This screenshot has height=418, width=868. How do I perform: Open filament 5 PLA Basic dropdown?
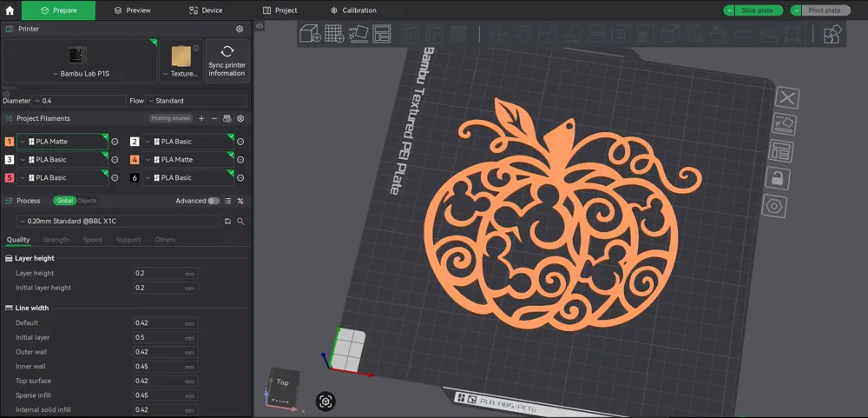(x=62, y=177)
